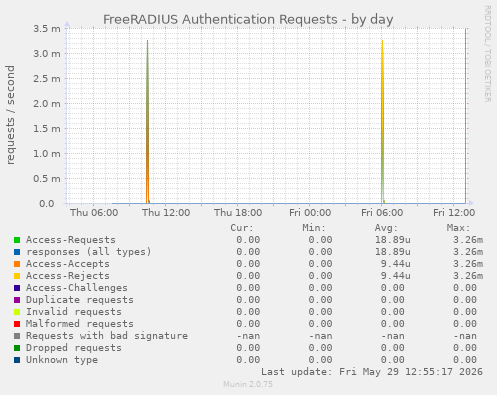Click the Thu 06:00 x-axis label
Image resolution: width=497 pixels, height=395 pixels.
pos(94,213)
